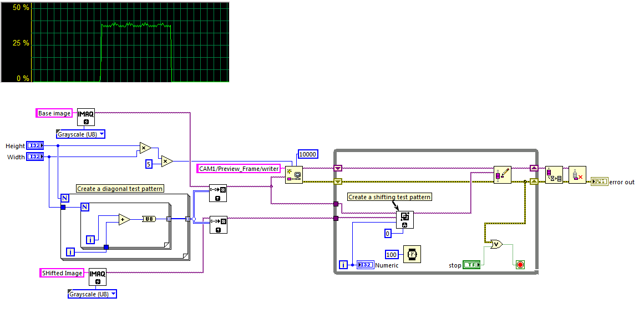The image size is (644, 333).
Task: Click the Height I32 control terminal
Action: coord(35,145)
